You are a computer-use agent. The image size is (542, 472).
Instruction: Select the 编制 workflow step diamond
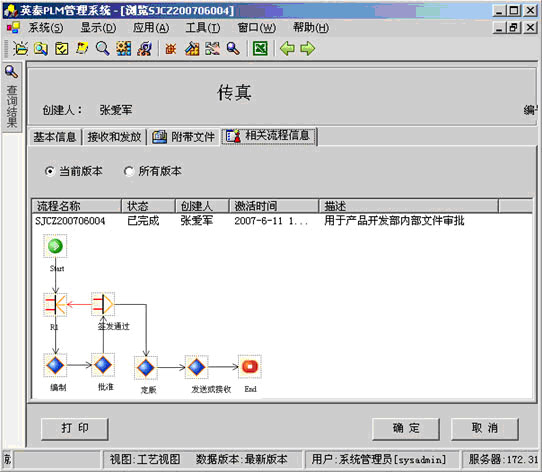(55, 365)
